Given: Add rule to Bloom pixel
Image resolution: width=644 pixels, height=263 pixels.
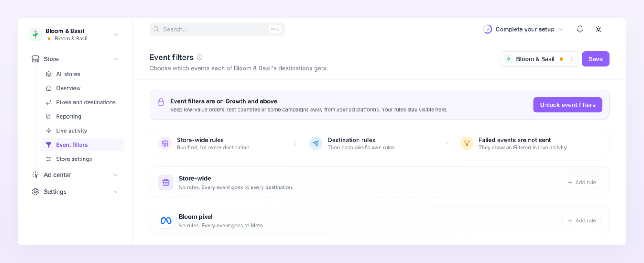Looking at the screenshot, I should pyautogui.click(x=581, y=220).
